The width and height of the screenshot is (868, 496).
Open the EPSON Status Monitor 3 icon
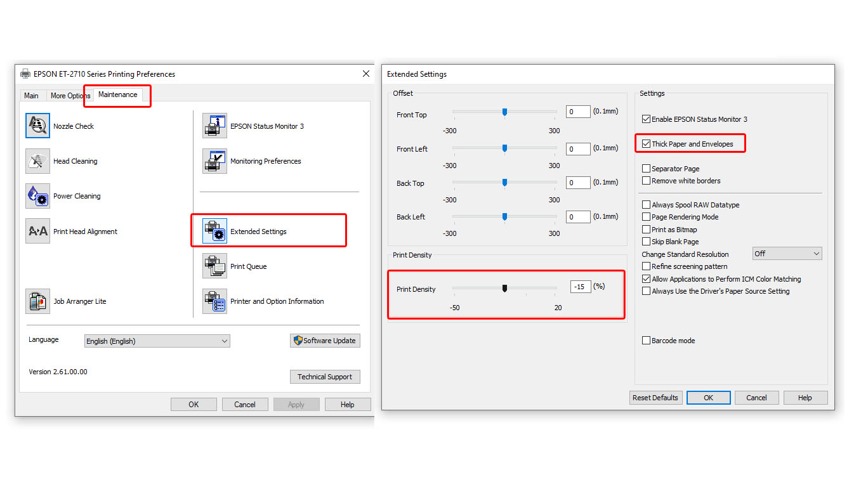pyautogui.click(x=214, y=126)
